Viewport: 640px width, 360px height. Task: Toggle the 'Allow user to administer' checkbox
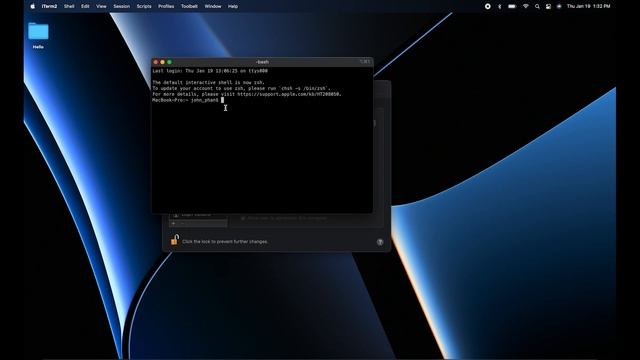pyautogui.click(x=243, y=218)
